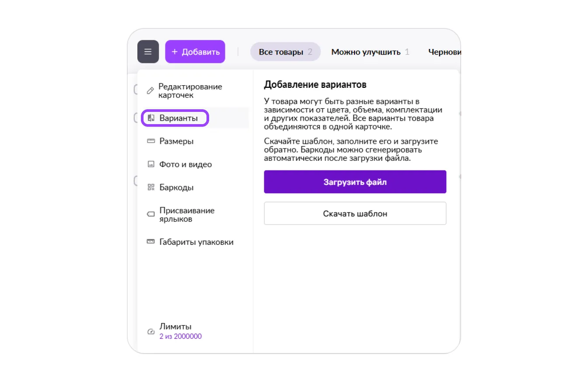Click the plus icon in the Добавить button
Viewport: 588px width, 382px height.
175,52
